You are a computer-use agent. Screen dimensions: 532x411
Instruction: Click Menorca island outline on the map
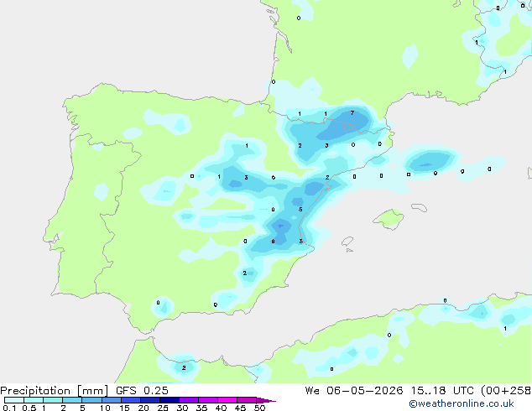tap(419, 207)
